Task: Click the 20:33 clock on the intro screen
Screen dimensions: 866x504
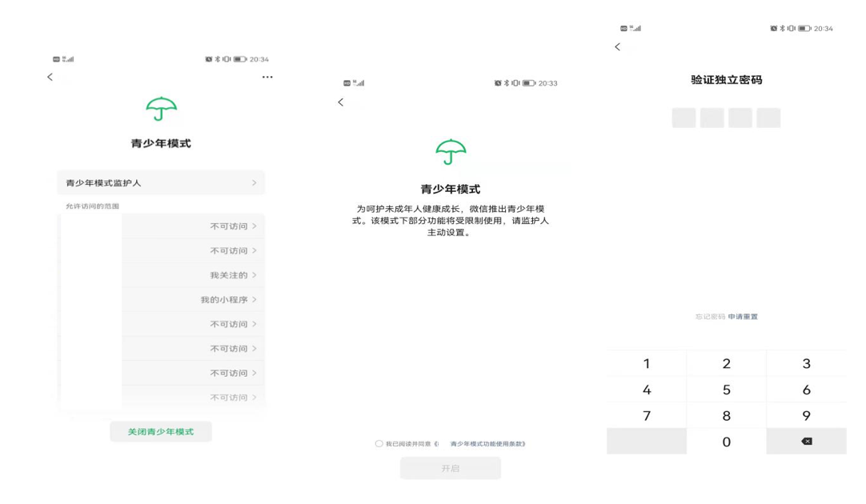Action: coord(548,83)
